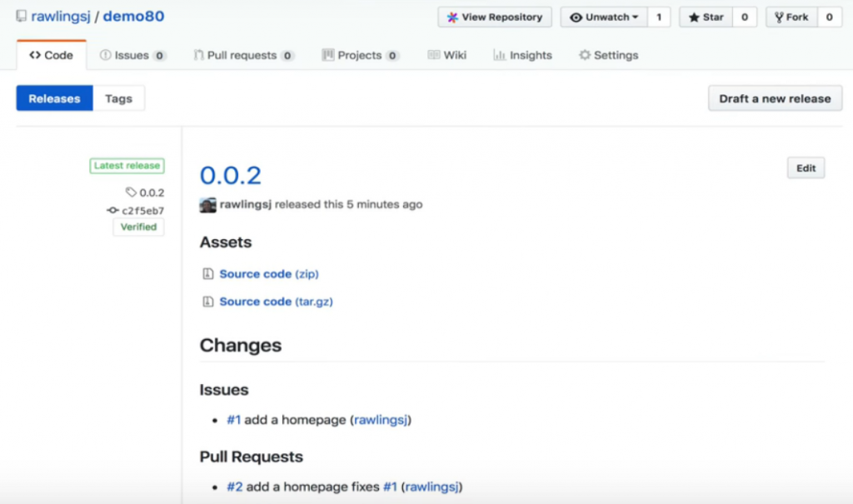Open the Unwatch dropdown
Image resolution: width=853 pixels, height=504 pixels.
(604, 17)
